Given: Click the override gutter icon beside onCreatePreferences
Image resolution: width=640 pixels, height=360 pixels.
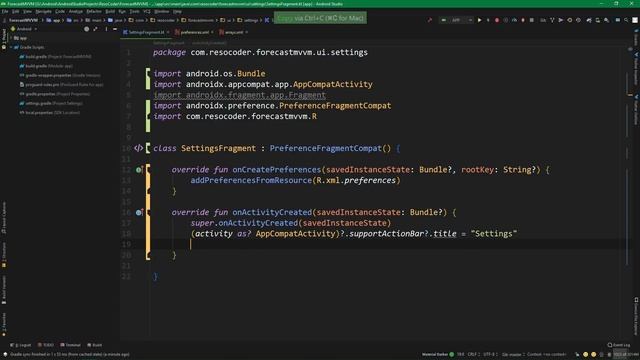Looking at the screenshot, I should [x=139, y=169].
